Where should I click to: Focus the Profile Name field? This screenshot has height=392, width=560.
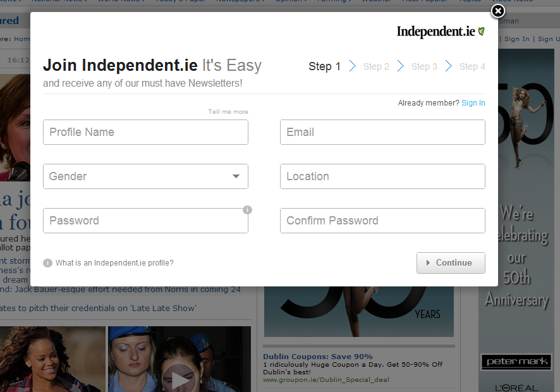(x=145, y=132)
